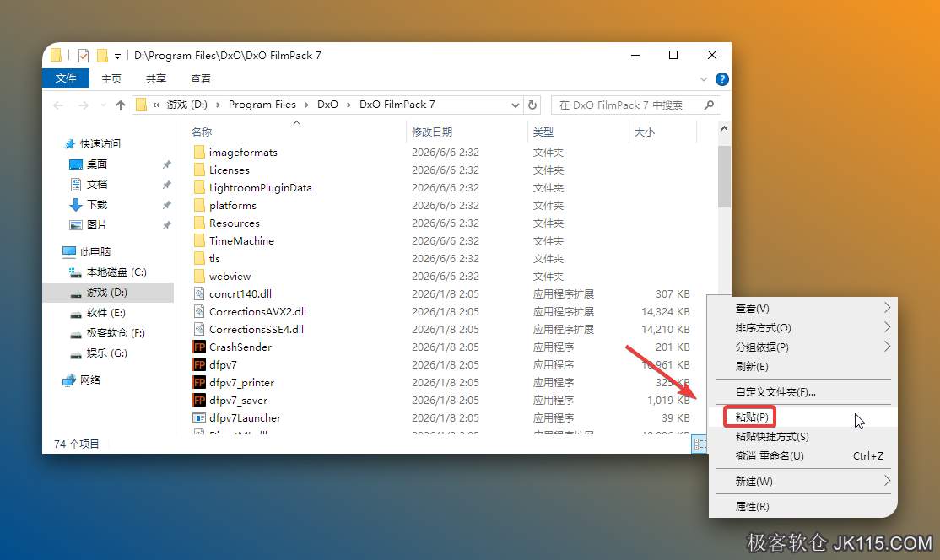This screenshot has height=560, width=940.
Task: Switch to the 主页 ribbon tab
Action: (111, 78)
